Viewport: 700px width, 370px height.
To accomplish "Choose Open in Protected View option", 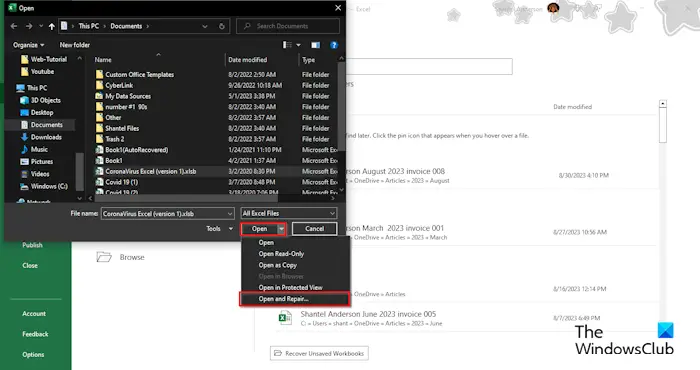I will pyautogui.click(x=291, y=287).
